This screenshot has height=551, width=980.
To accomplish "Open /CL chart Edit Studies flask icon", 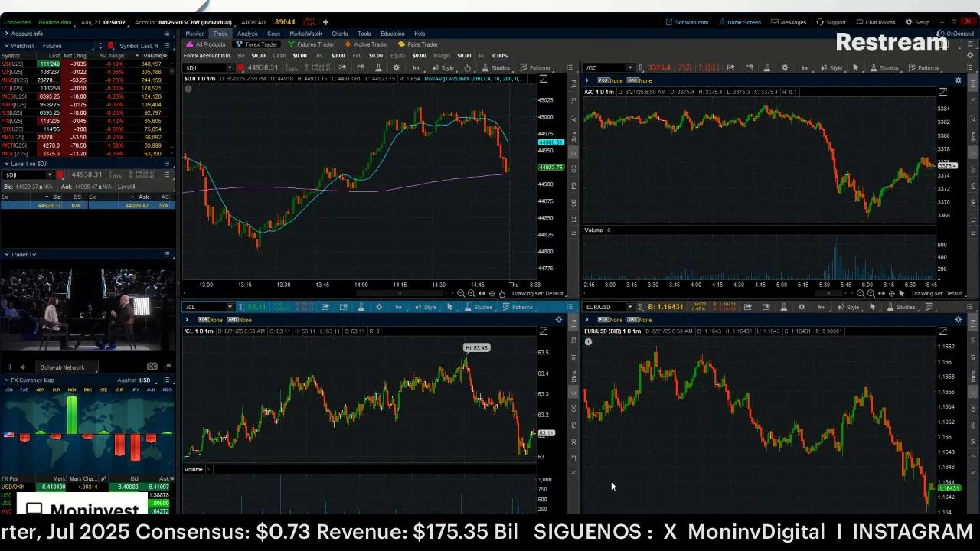I will coord(361,307).
